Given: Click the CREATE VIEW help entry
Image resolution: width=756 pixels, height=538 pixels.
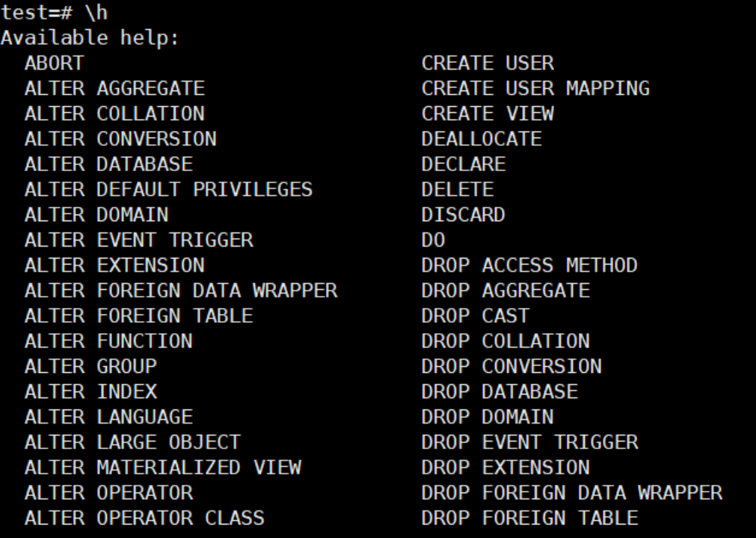Looking at the screenshot, I should tap(488, 114).
